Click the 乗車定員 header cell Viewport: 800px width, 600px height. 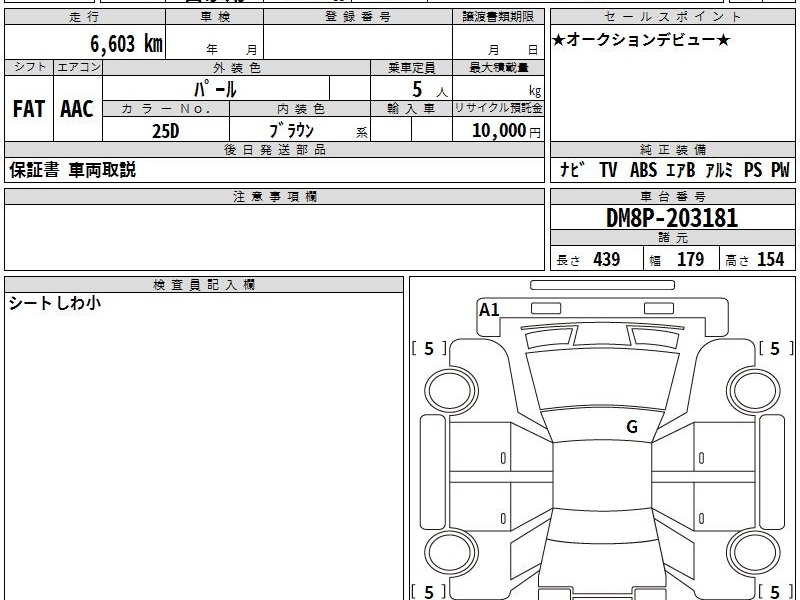411,67
